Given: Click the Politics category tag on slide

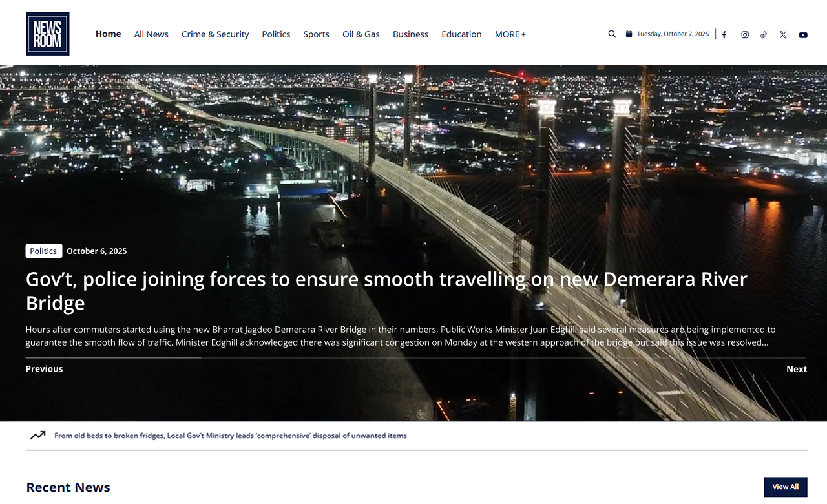Looking at the screenshot, I should click(43, 251).
